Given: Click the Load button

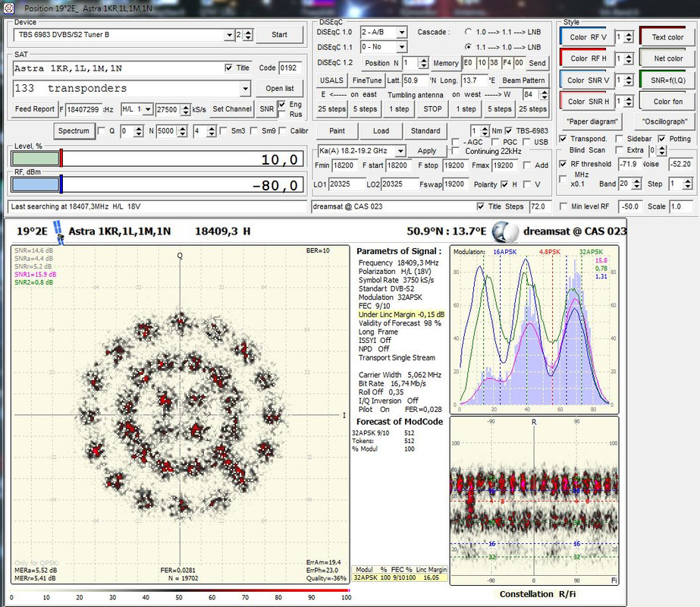Looking at the screenshot, I should pyautogui.click(x=381, y=131).
